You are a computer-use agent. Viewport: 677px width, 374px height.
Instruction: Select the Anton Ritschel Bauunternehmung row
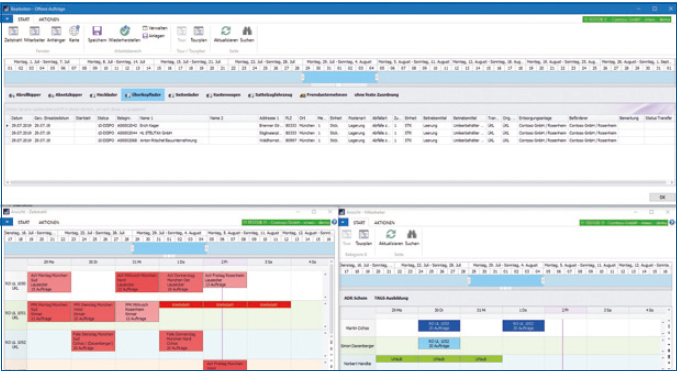(x=339, y=140)
